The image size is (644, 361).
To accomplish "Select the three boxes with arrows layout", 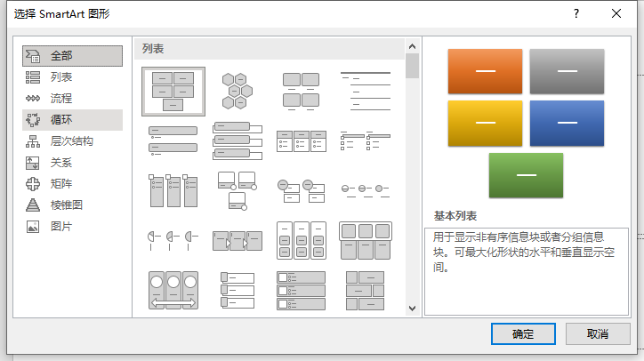I will (x=237, y=241).
